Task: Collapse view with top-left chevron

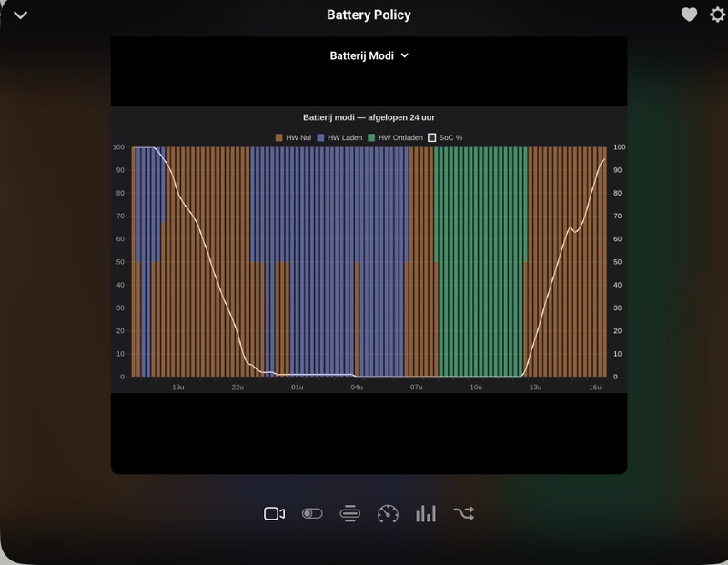Action: tap(20, 15)
